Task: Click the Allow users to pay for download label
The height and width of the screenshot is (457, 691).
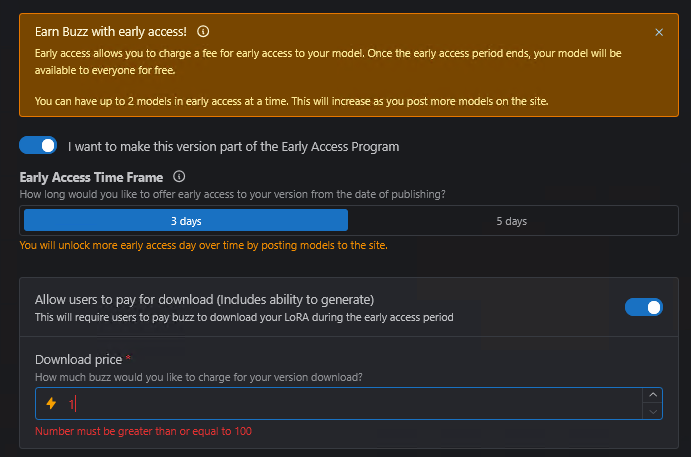Action: pos(204,299)
